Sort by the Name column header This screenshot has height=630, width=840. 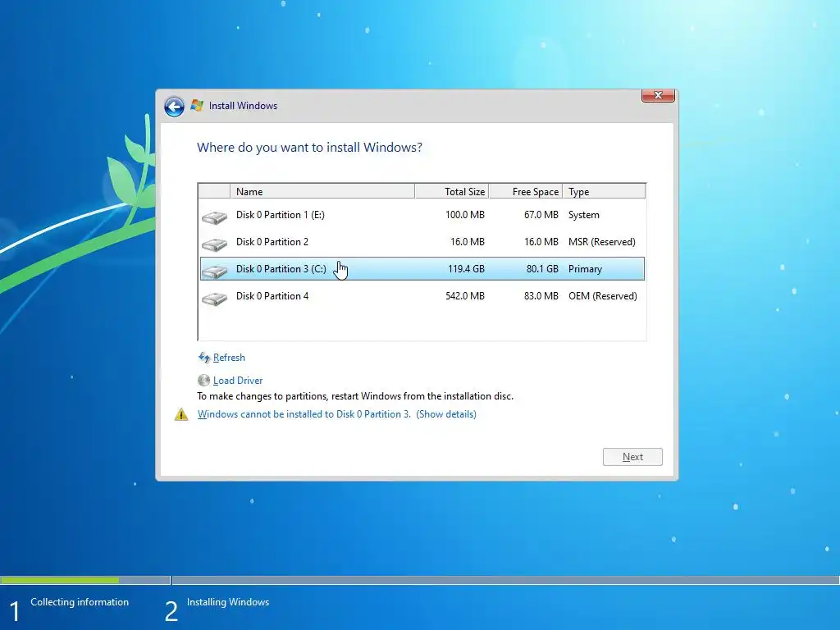pos(322,191)
